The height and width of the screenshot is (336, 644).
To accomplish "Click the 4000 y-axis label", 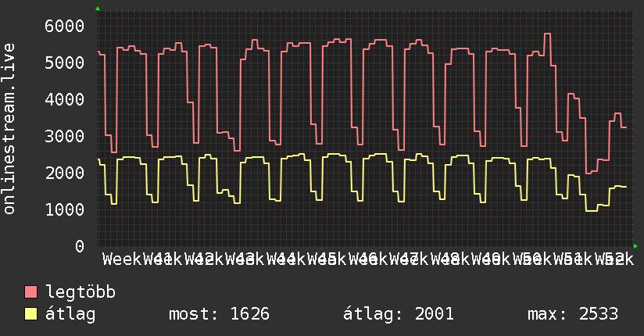I will click(x=65, y=99).
